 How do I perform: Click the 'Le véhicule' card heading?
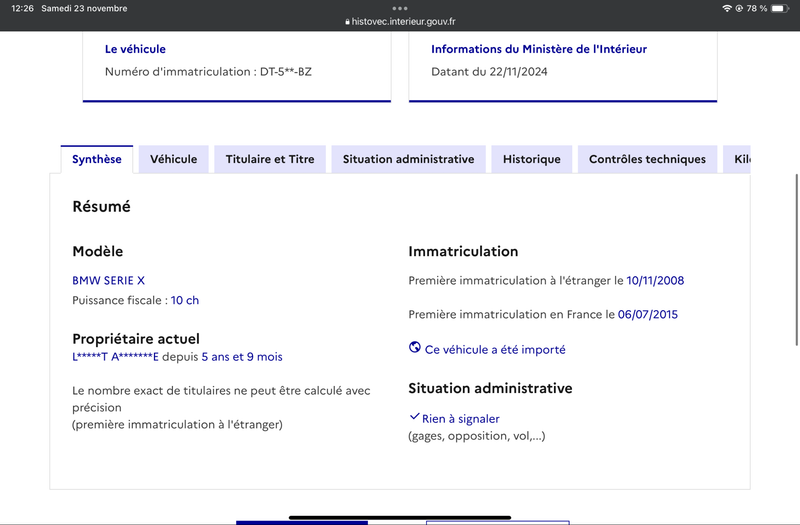(135, 49)
